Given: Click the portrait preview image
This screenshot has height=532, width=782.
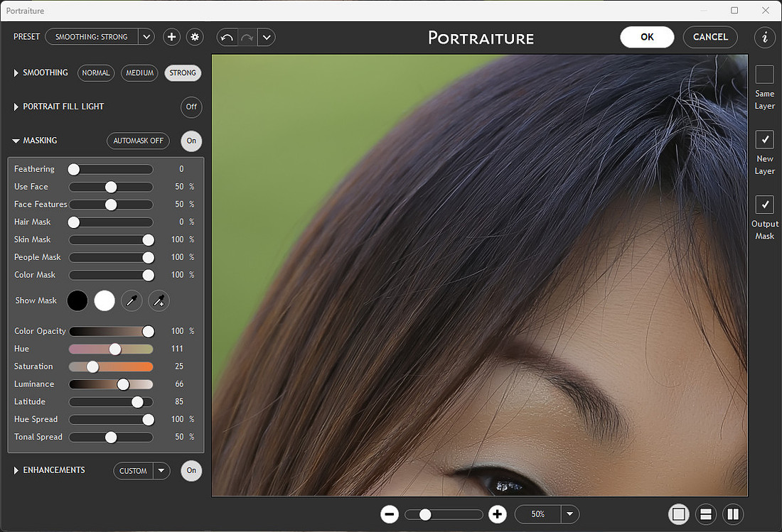Looking at the screenshot, I should tap(480, 276).
